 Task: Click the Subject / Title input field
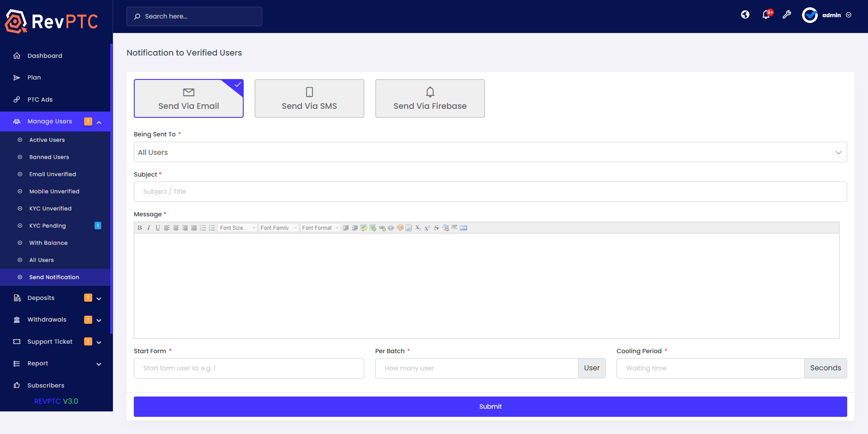[490, 191]
